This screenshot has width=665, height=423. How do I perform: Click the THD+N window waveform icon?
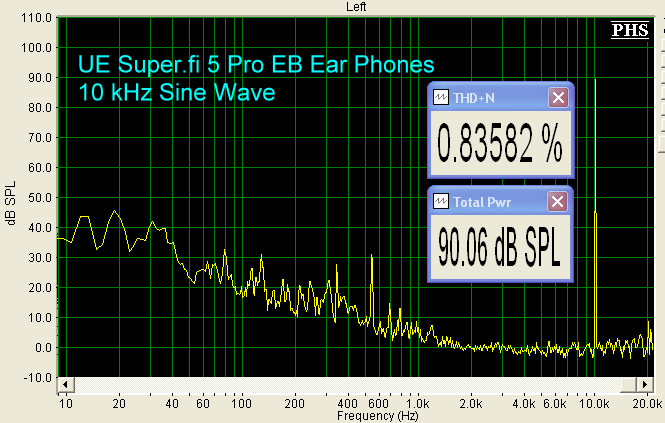point(440,97)
